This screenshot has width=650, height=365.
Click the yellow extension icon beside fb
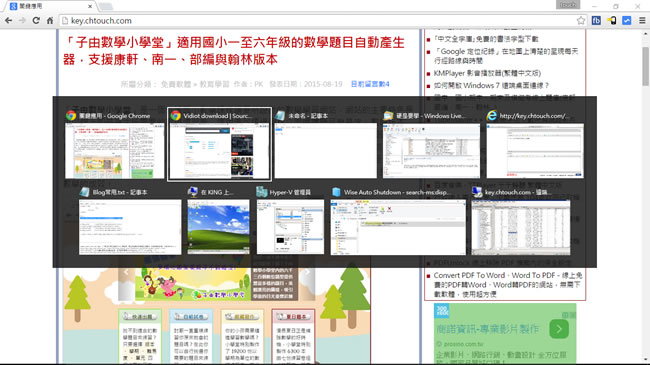click(612, 20)
